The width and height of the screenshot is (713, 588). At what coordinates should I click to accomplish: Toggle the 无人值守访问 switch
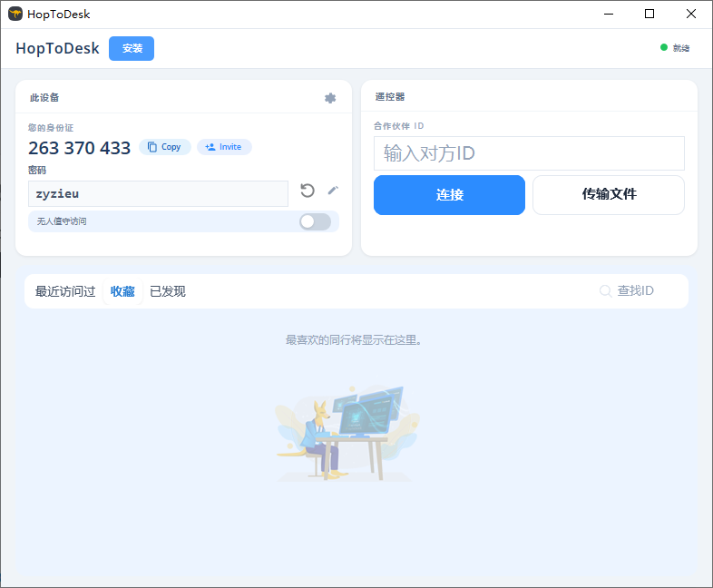click(x=315, y=221)
